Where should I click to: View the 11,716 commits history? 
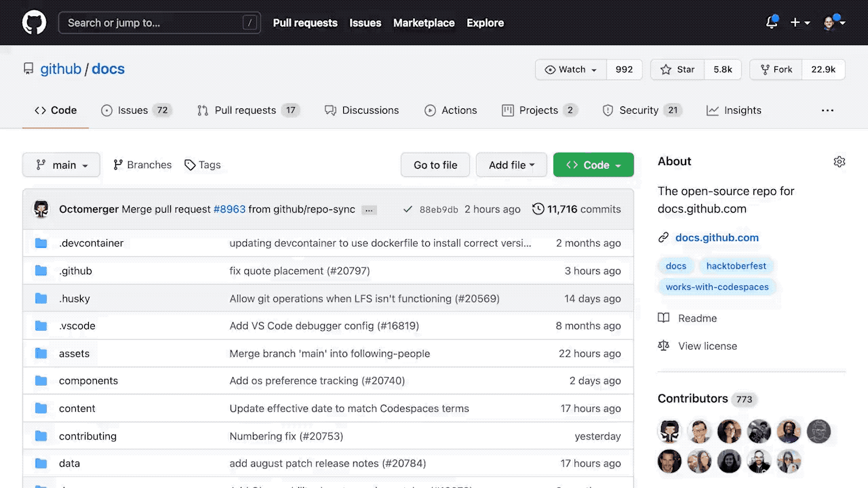point(576,209)
